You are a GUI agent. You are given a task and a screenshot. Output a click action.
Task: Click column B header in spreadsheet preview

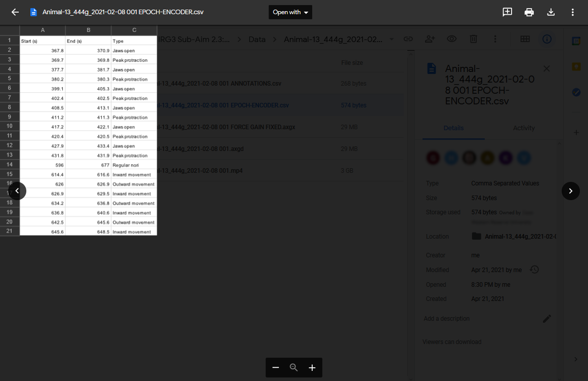click(x=89, y=30)
